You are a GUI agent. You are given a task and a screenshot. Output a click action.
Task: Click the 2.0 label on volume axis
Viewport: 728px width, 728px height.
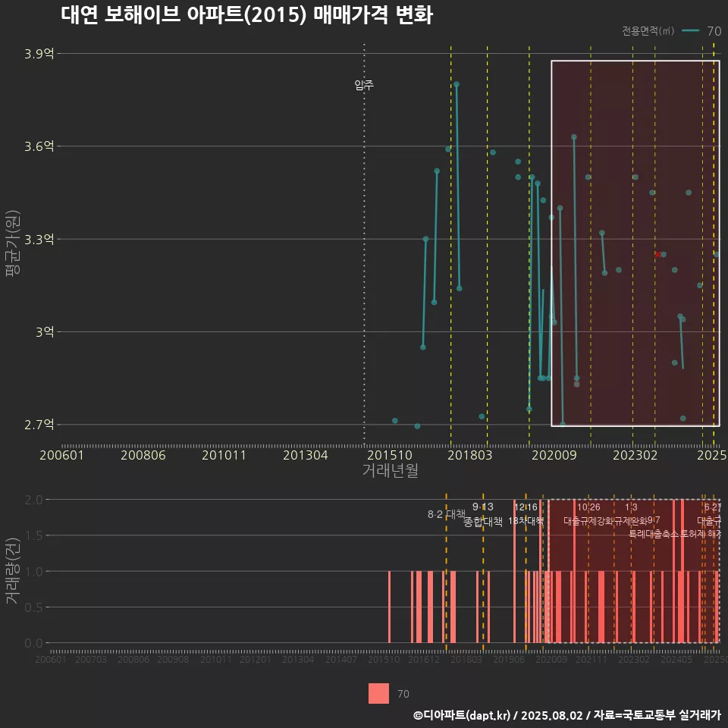click(x=33, y=500)
